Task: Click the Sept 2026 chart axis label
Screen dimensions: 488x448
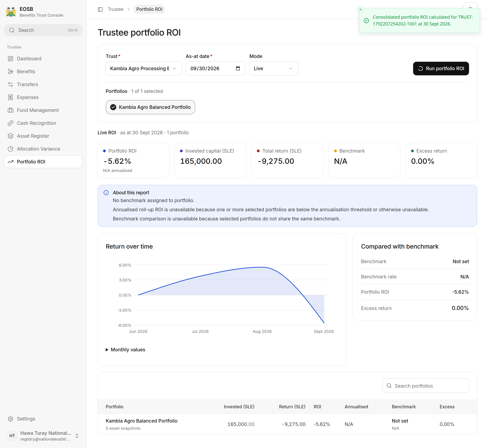Action: [324, 331]
